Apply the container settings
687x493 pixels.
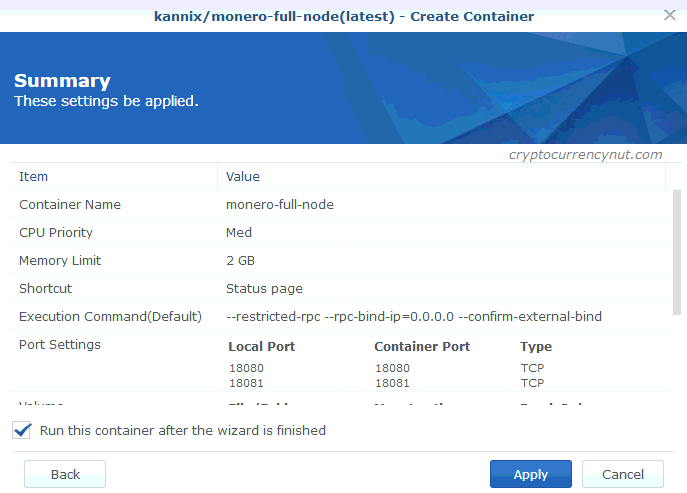[531, 474]
